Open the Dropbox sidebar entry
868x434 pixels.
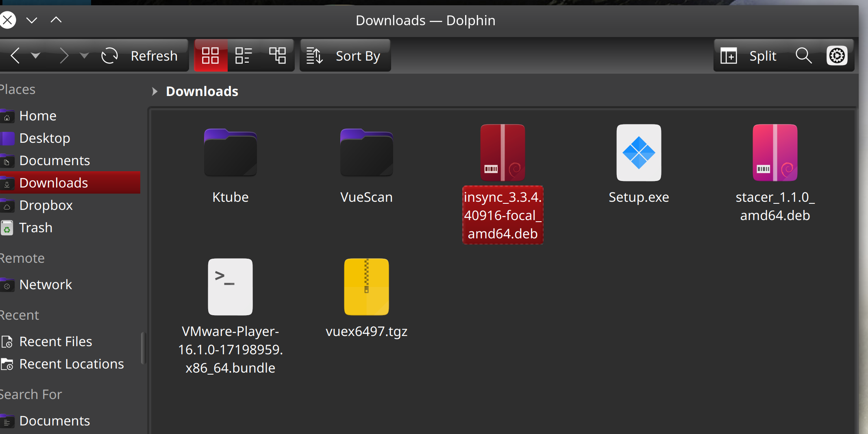46,205
